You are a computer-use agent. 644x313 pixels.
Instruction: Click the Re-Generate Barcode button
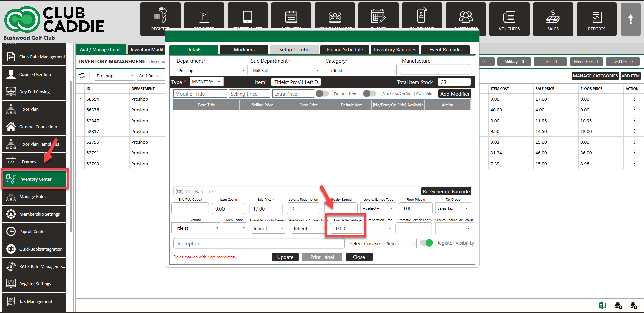(x=446, y=191)
